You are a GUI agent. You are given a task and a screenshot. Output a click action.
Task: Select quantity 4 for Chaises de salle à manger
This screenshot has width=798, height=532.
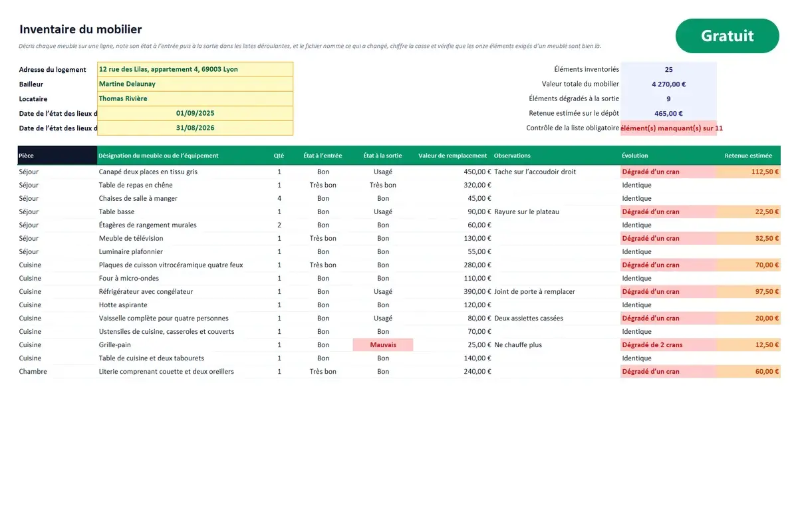point(279,198)
